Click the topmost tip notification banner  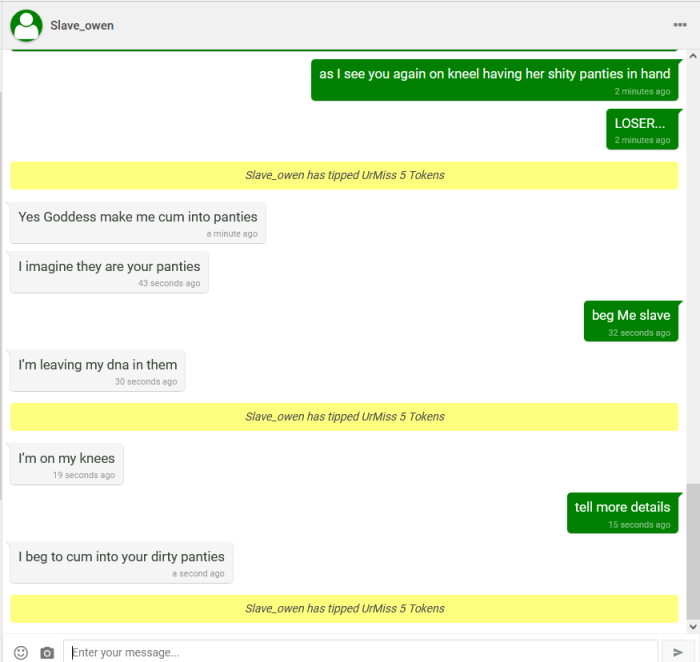pyautogui.click(x=344, y=175)
